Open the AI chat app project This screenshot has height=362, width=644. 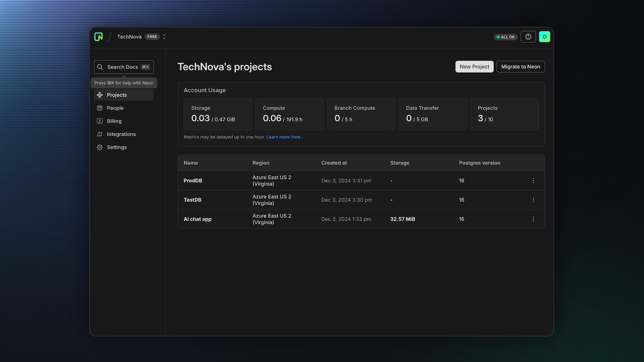pyautogui.click(x=197, y=219)
